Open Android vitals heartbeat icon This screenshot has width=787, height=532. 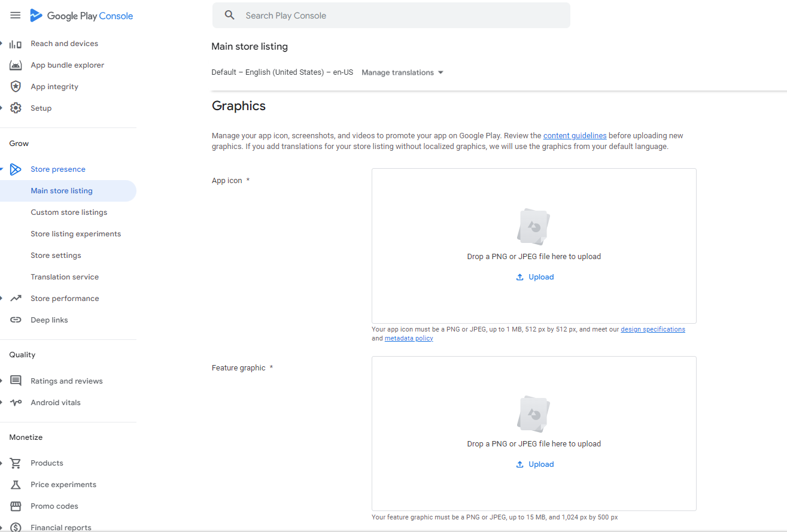[x=15, y=402]
